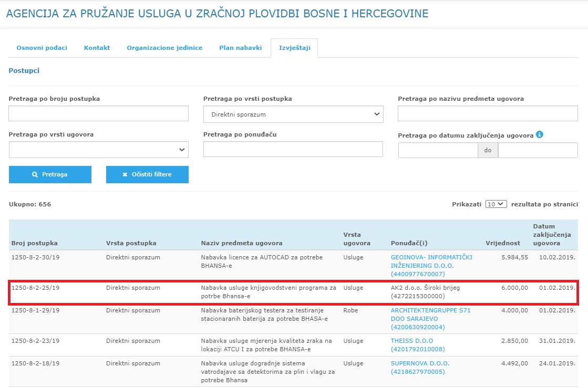This screenshot has width=588, height=388.
Task: Go to the Plan nabavki tab
Action: click(240, 48)
